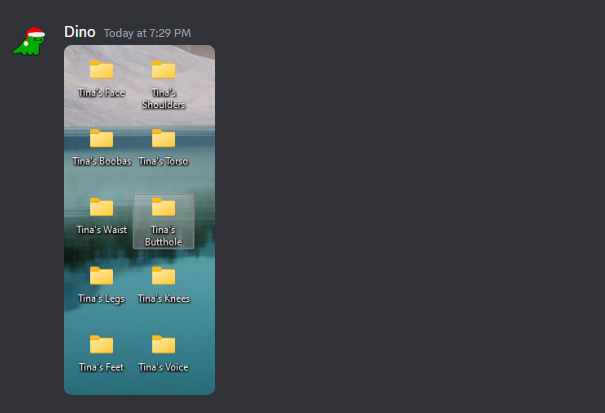Select the Tina's Face folder icon

[x=101, y=69]
